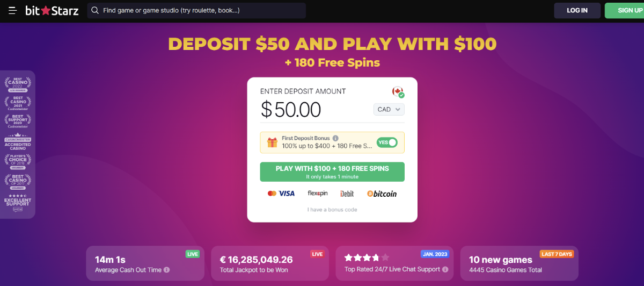This screenshot has width=644, height=286.
Task: Click the Canadian flag country icon
Action: coord(398,92)
